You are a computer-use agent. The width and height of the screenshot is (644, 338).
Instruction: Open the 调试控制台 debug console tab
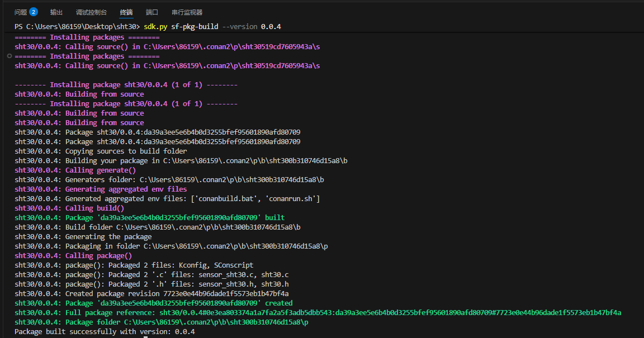[91, 12]
